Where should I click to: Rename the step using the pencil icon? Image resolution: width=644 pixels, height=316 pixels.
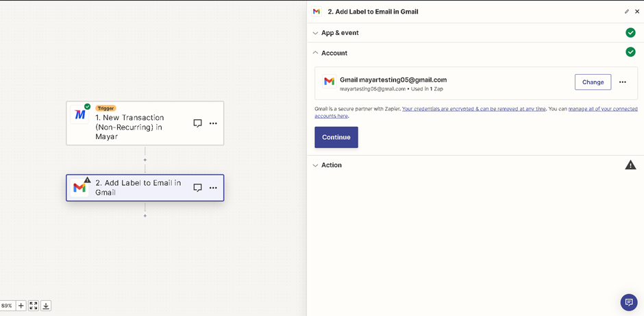tap(627, 12)
